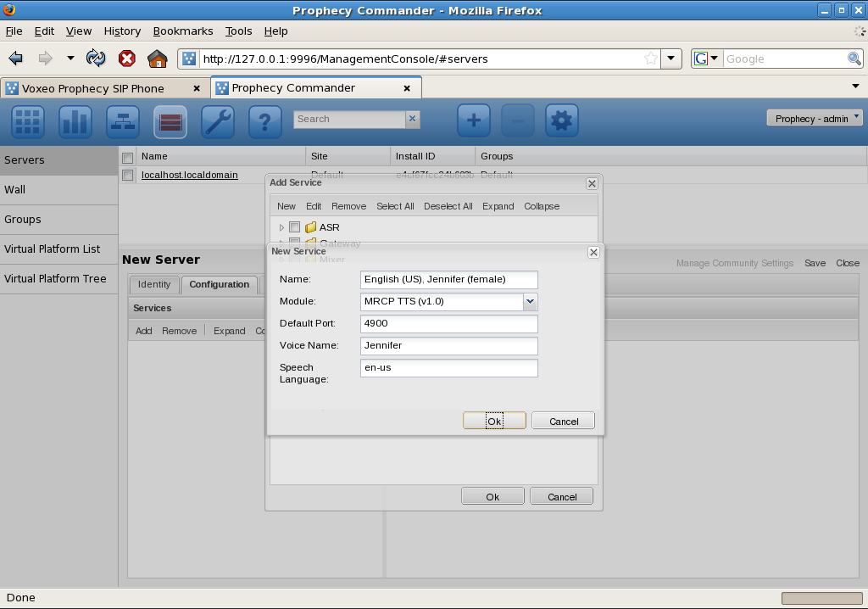The height and width of the screenshot is (609, 868).
Task: Open the History menu
Action: (x=122, y=31)
